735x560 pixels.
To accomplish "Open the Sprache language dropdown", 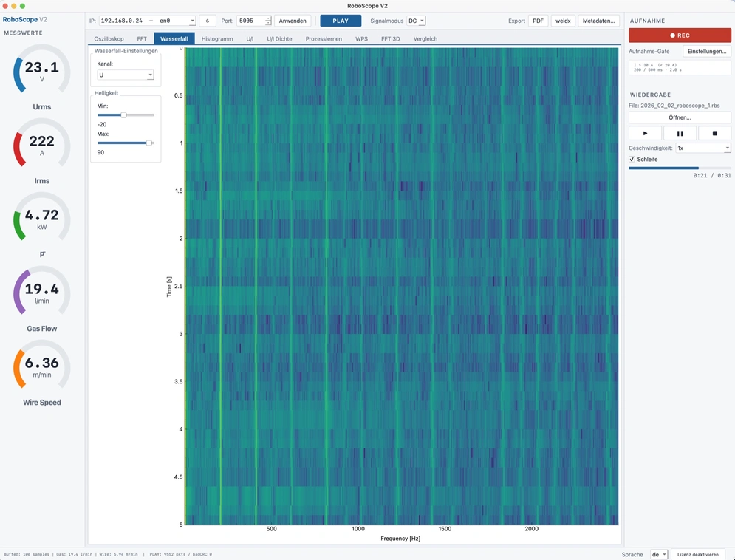I will pos(659,554).
